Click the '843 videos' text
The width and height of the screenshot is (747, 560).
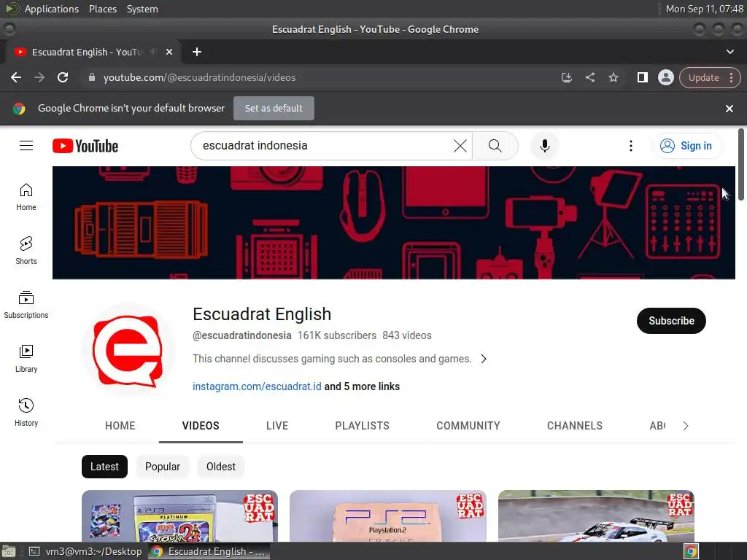(x=407, y=335)
